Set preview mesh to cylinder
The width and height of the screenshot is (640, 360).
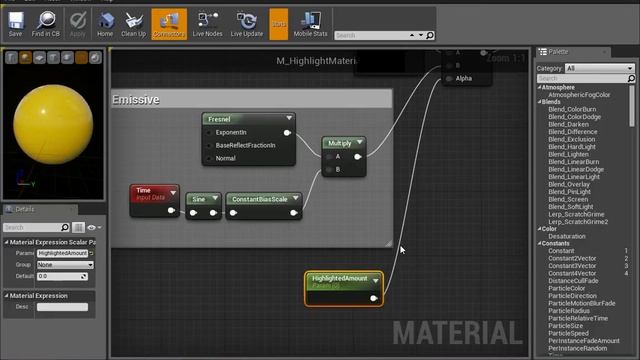(11, 58)
